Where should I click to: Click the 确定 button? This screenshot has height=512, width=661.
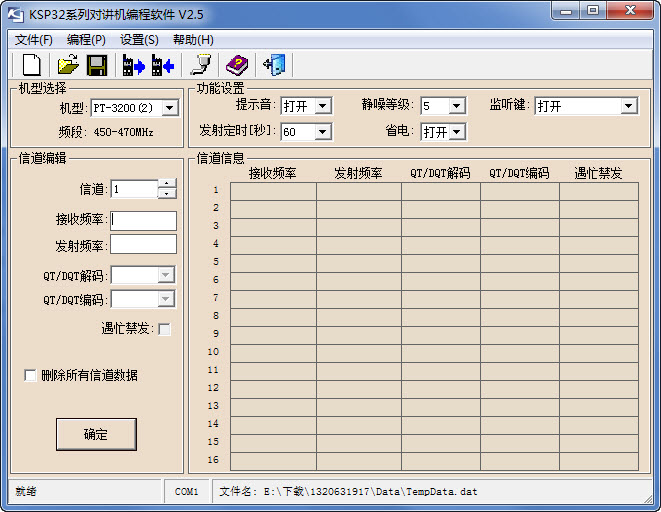pos(96,434)
